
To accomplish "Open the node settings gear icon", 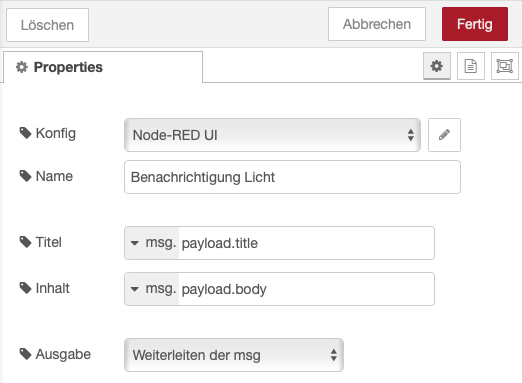I will tap(437, 66).
